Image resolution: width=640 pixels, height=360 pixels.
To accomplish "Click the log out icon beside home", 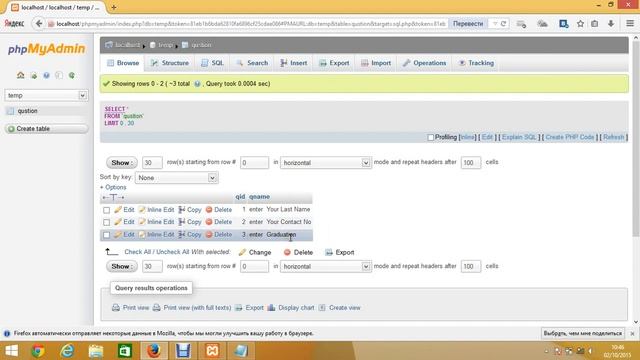I will click(x=33, y=76).
